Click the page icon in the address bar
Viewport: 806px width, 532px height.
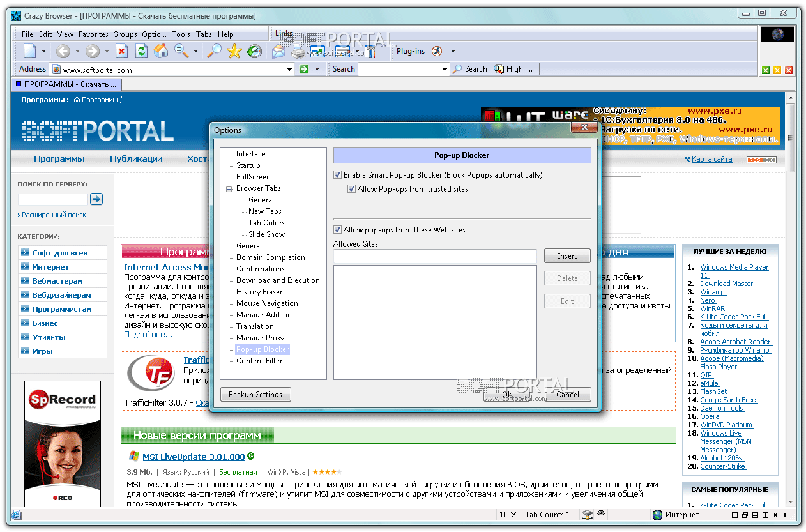point(56,70)
